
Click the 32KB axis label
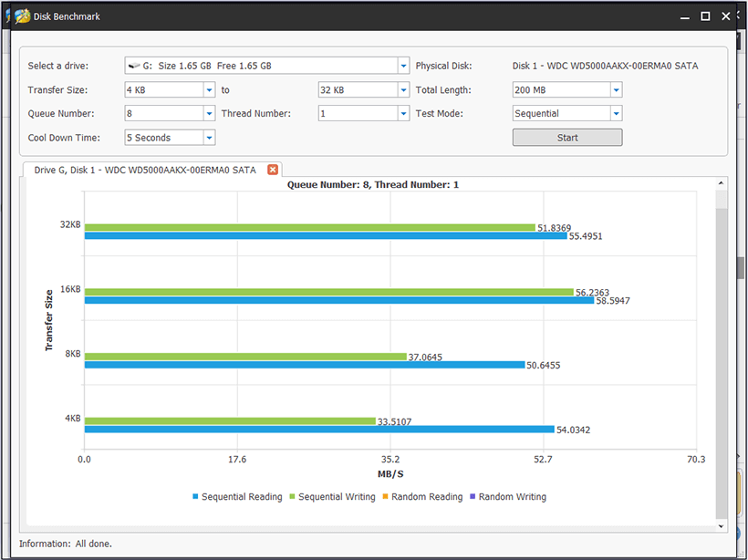pos(70,224)
